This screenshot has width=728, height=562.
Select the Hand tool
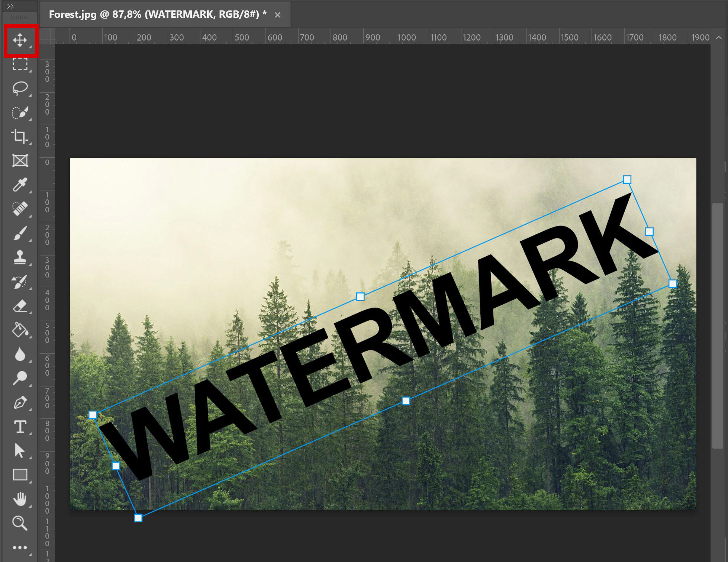tap(20, 499)
